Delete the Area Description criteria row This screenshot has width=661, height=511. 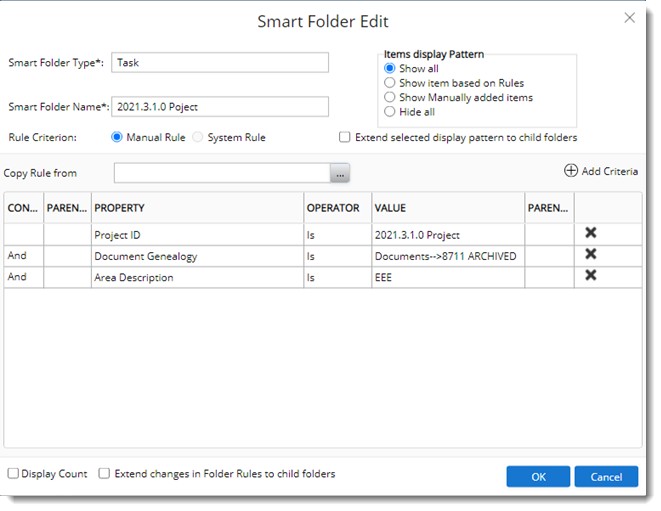point(590,276)
